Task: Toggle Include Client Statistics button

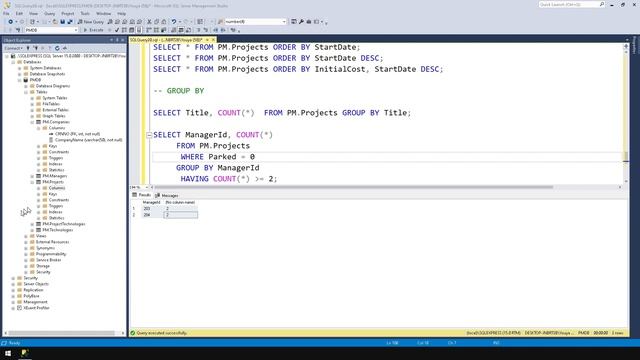Action: (163, 30)
